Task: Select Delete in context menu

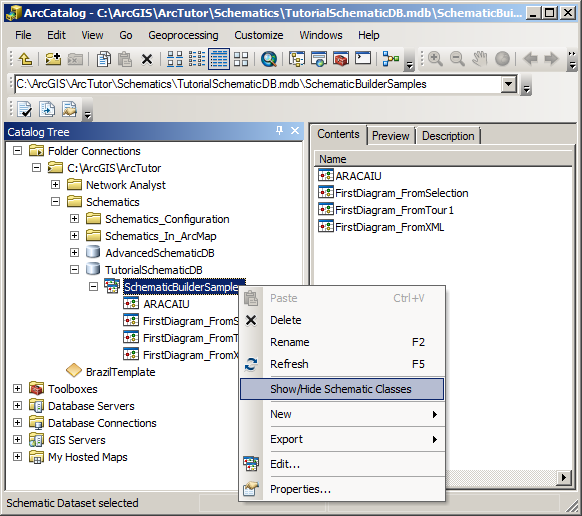Action: coord(342,320)
